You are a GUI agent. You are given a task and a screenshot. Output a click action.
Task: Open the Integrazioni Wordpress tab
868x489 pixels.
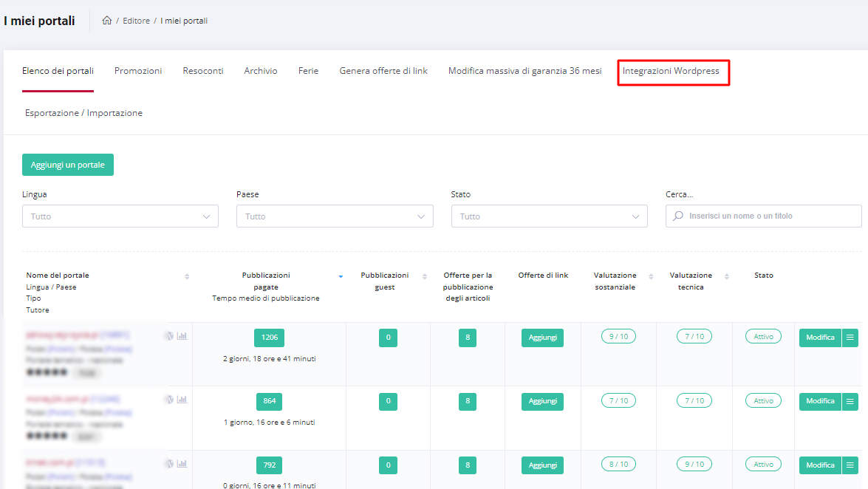coord(671,71)
